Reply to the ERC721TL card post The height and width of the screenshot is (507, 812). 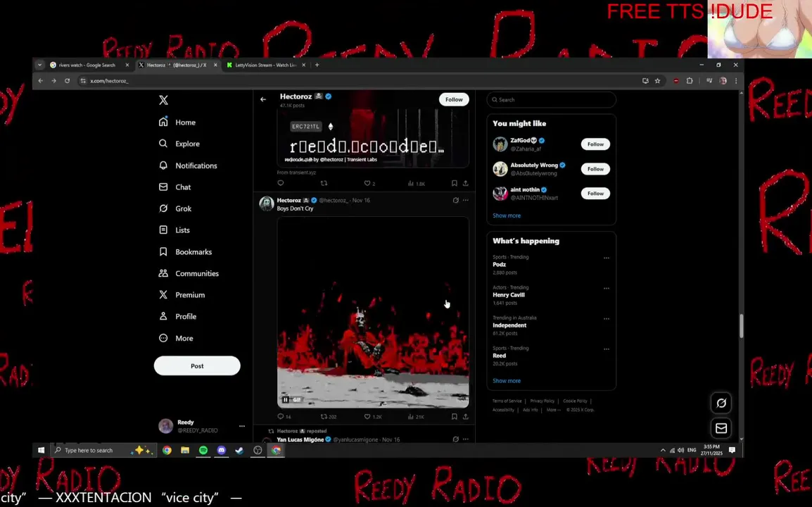coord(281,183)
